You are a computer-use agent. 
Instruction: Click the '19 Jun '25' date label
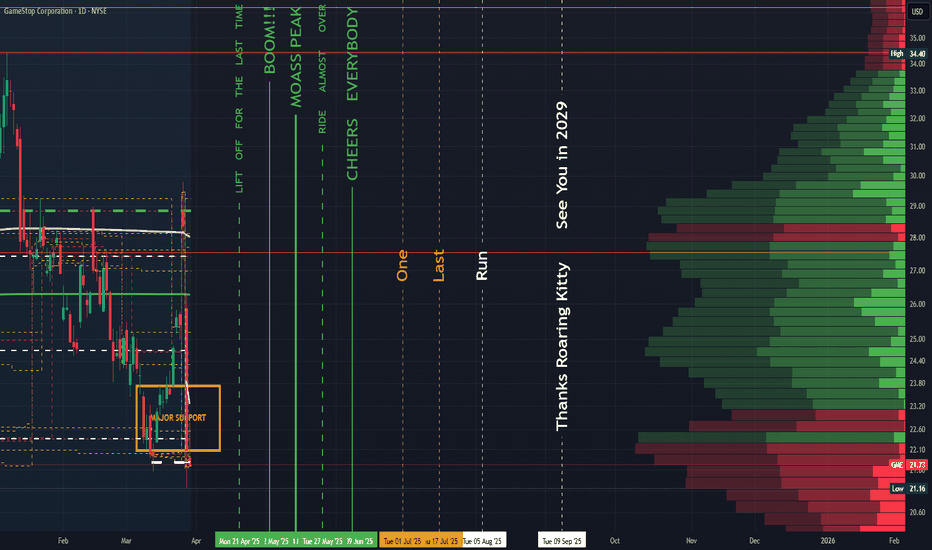(x=360, y=540)
